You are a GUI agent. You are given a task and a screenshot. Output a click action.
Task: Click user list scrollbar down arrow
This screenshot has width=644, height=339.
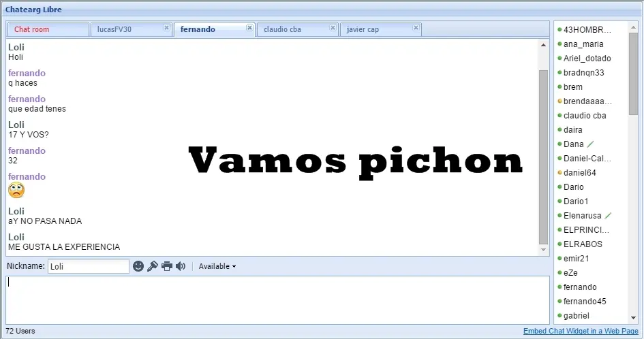633,318
